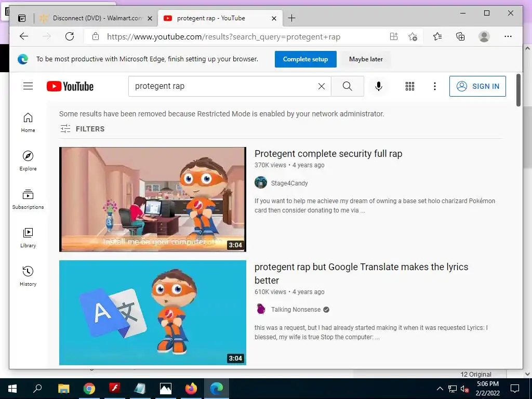Open the Edge profile avatar

[484, 36]
